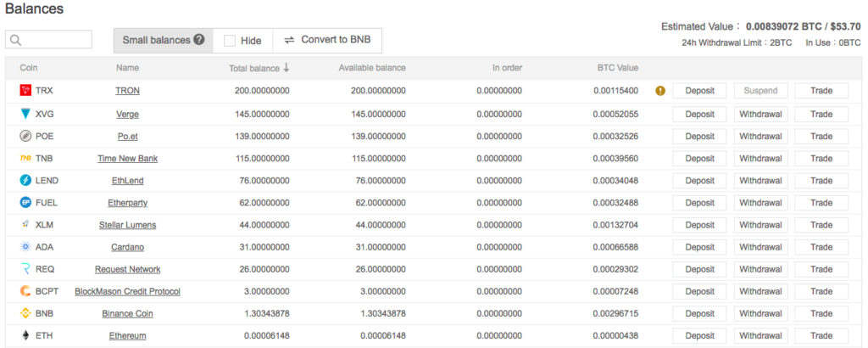Click the ETH Ethereum diamond icon
This screenshot has height=348, width=868.
[25, 335]
